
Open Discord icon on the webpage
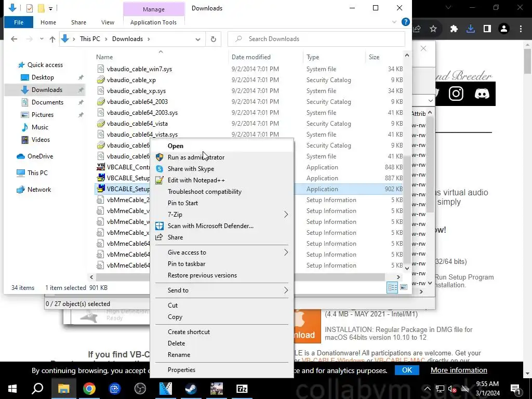[x=482, y=94]
